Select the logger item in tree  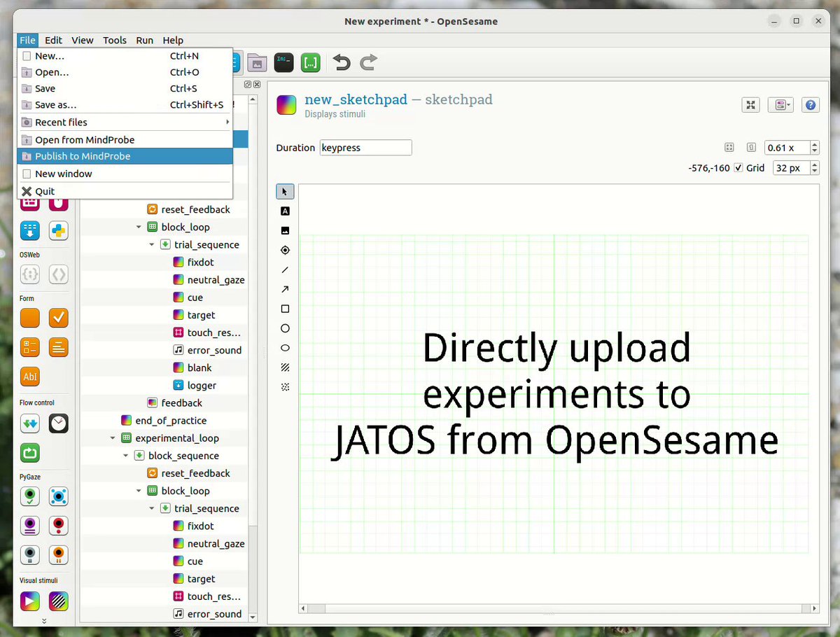202,386
